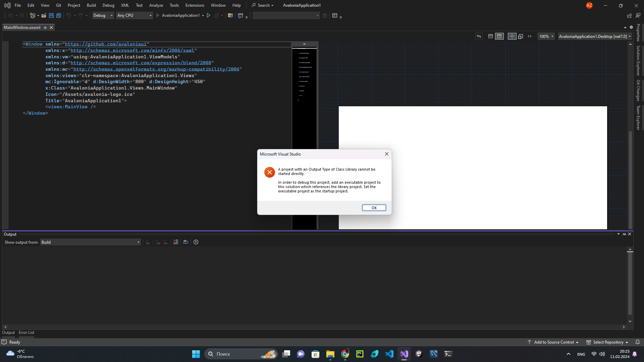Toggle timestamps clock icon in Output
The image size is (644, 362).
[x=196, y=242]
